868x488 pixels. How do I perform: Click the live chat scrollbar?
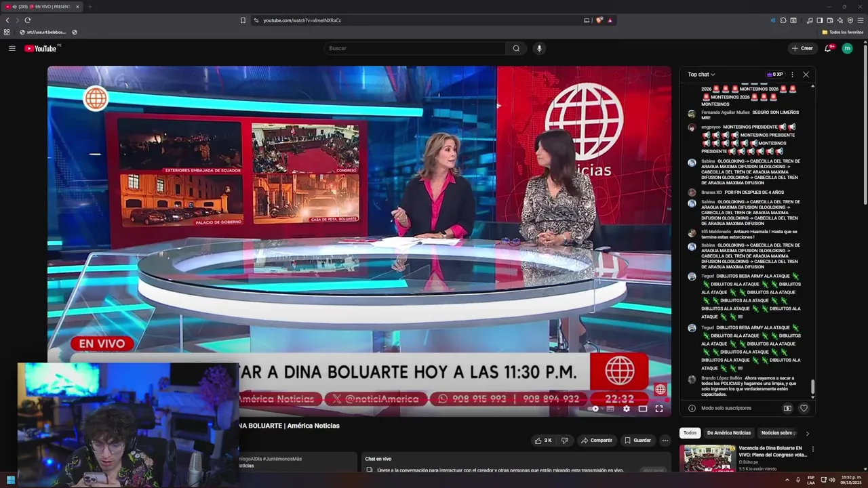pyautogui.click(x=812, y=388)
